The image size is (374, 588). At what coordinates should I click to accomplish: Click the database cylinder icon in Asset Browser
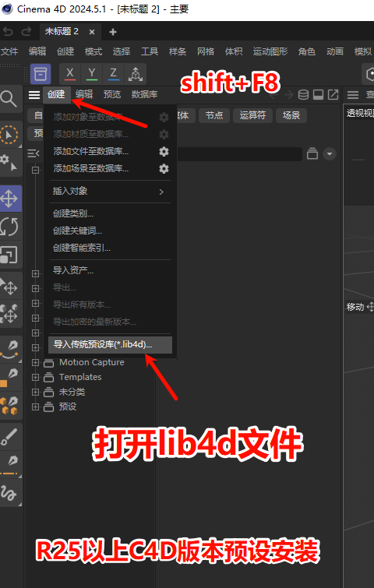[x=303, y=95]
